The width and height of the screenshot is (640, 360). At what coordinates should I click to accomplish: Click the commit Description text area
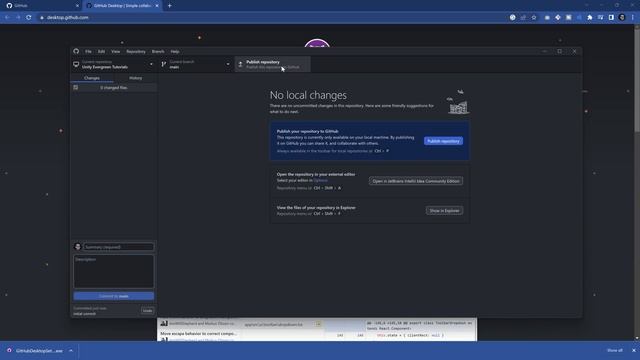pyautogui.click(x=114, y=271)
